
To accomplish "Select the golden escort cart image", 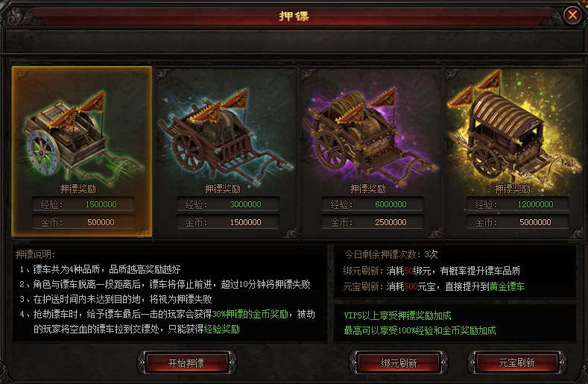I will [x=514, y=130].
